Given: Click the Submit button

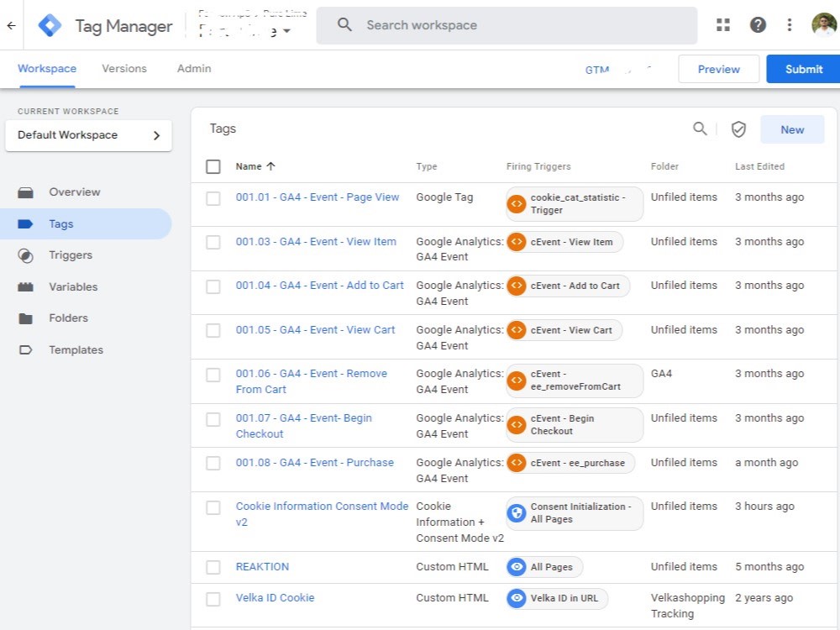Looking at the screenshot, I should 804,69.
